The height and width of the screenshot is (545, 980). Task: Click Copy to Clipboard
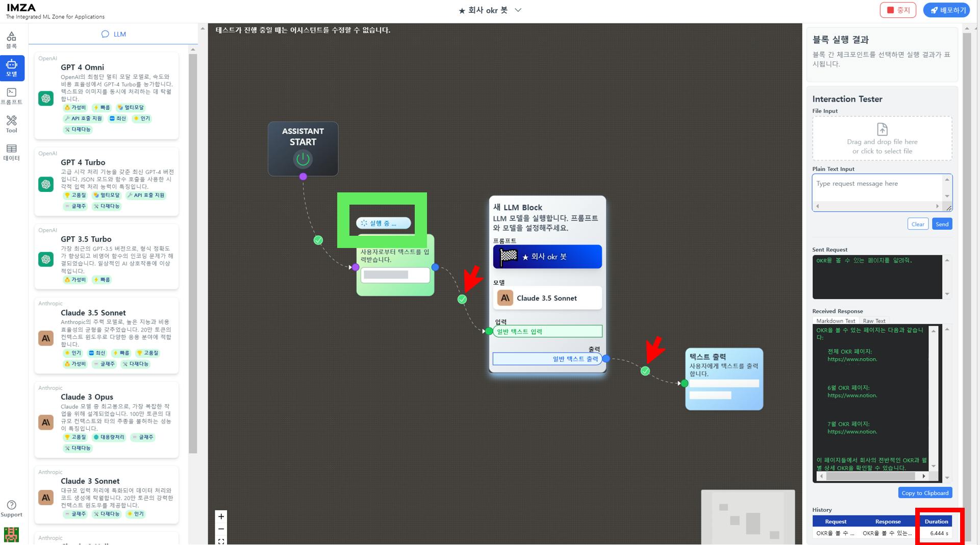[x=925, y=493]
